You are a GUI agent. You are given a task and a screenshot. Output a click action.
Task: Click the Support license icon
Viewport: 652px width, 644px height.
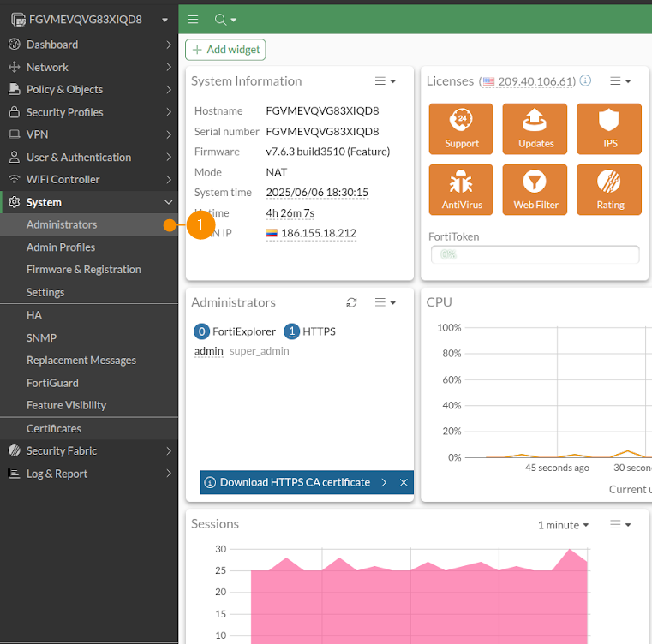coord(461,128)
